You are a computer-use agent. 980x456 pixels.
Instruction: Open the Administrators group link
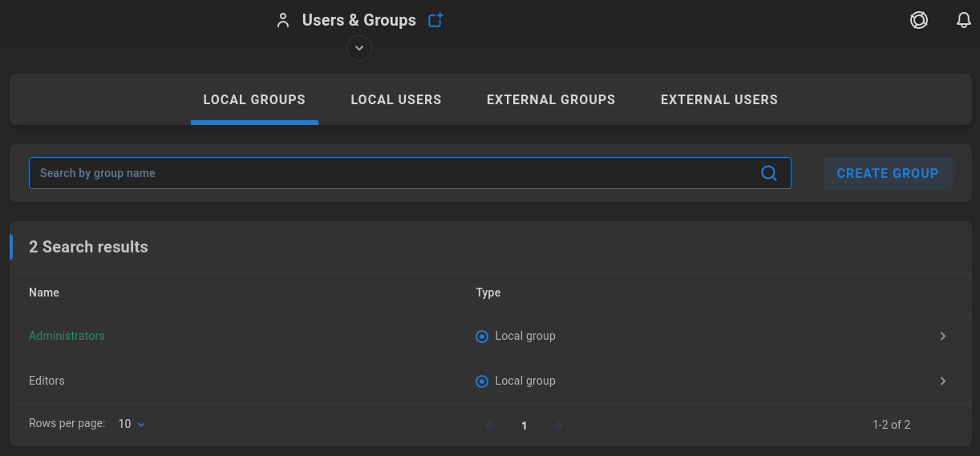tap(67, 336)
